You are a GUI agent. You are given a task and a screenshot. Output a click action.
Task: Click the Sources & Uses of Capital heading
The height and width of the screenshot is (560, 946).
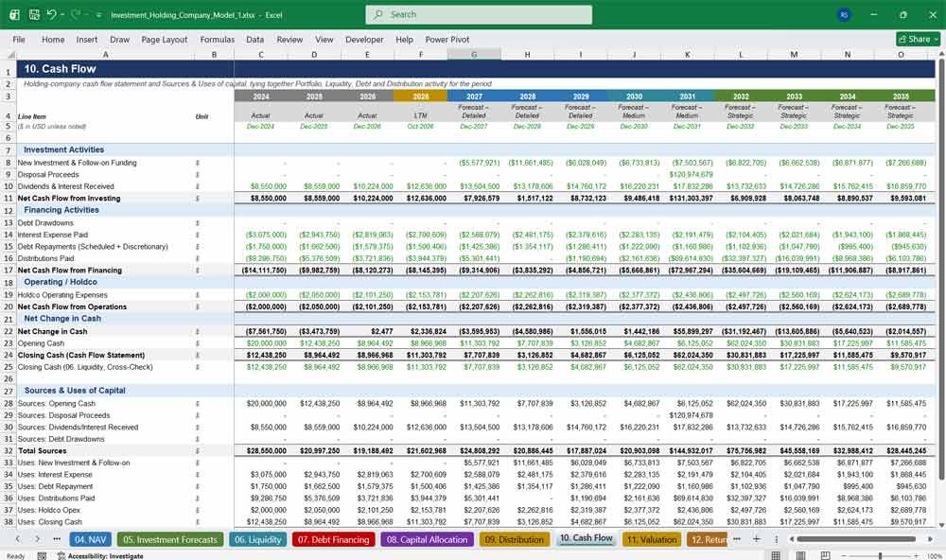coord(75,391)
